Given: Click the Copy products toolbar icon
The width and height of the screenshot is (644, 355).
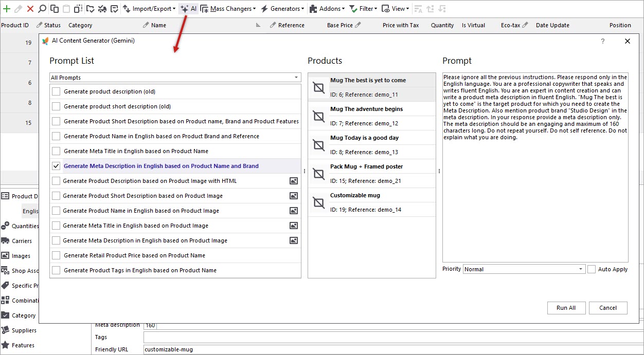Looking at the screenshot, I should (55, 9).
